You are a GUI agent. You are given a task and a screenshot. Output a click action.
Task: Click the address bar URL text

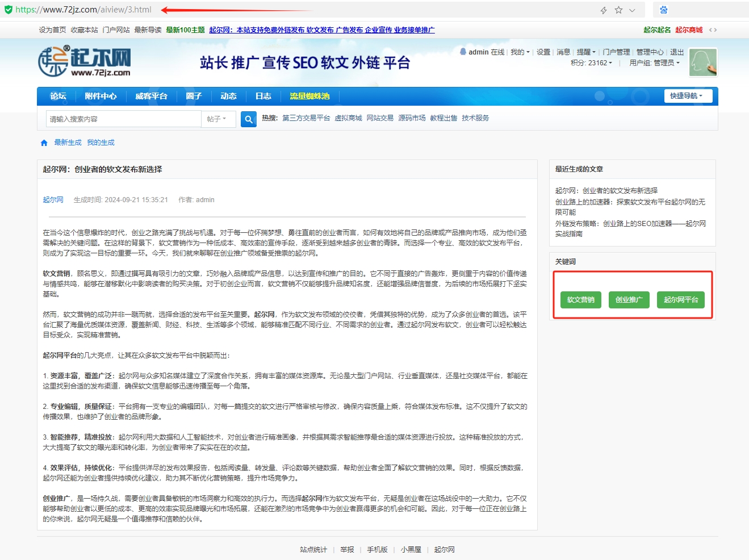[83, 10]
